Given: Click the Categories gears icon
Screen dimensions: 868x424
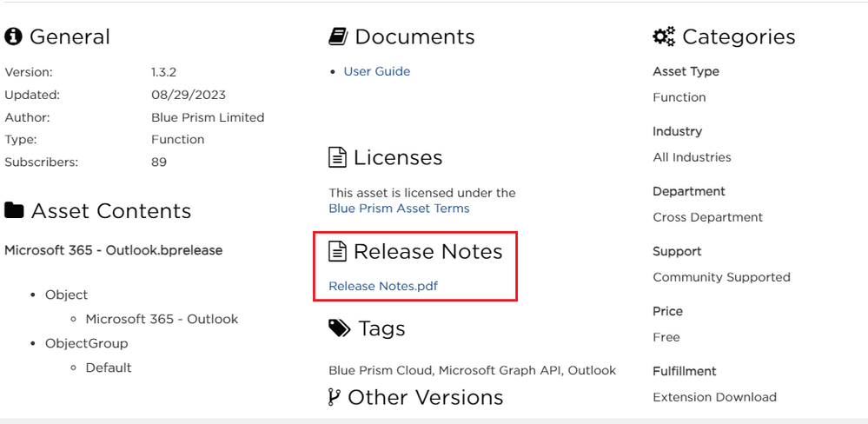Looking at the screenshot, I should coord(664,36).
